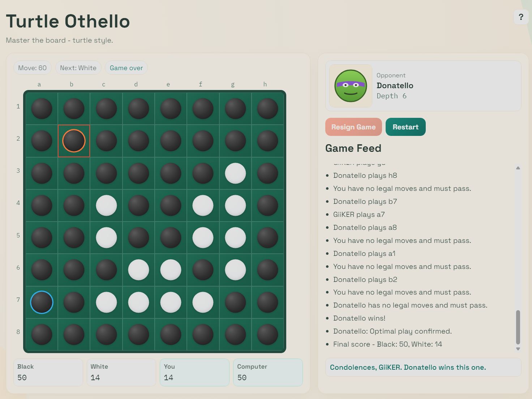
Task: Select the Next: White indicator pill
Action: point(78,68)
